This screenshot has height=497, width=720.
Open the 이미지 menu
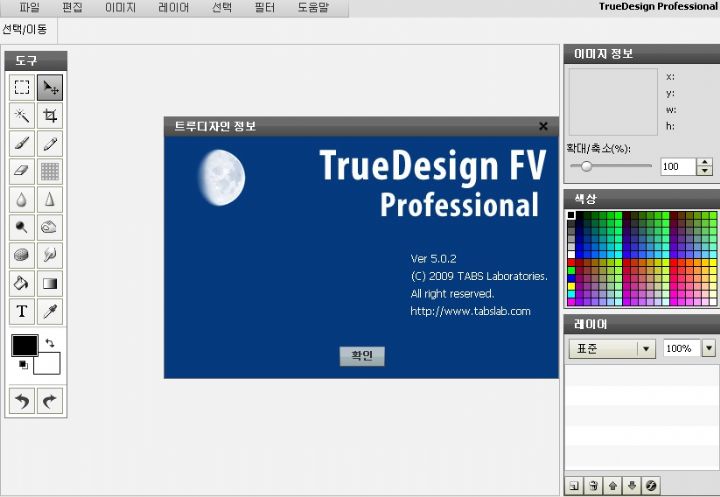point(120,7)
